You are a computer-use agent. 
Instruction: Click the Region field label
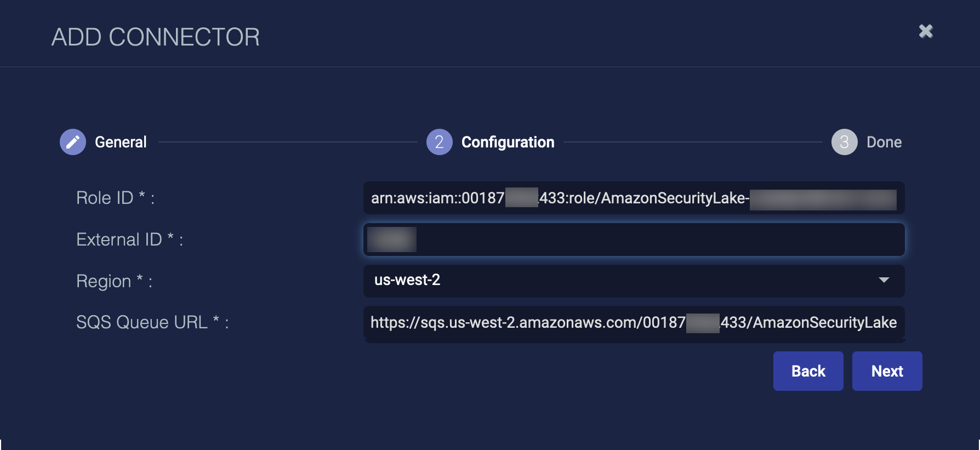point(114,281)
